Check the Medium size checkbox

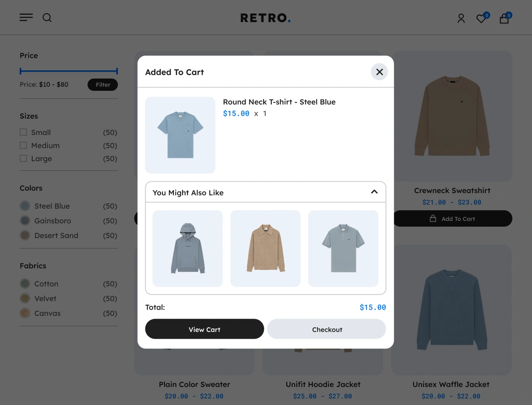23,145
